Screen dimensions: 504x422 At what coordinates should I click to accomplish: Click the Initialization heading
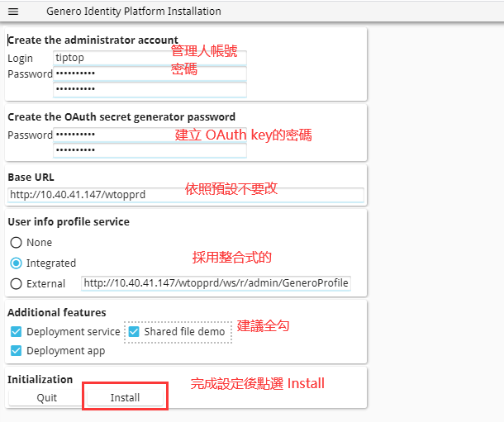[x=40, y=380]
